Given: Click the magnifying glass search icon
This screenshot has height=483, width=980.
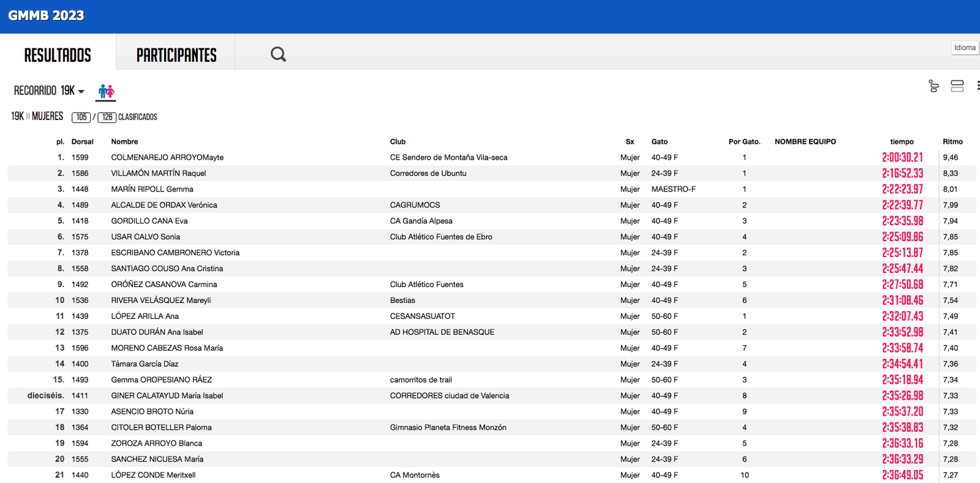Looking at the screenshot, I should pos(278,54).
